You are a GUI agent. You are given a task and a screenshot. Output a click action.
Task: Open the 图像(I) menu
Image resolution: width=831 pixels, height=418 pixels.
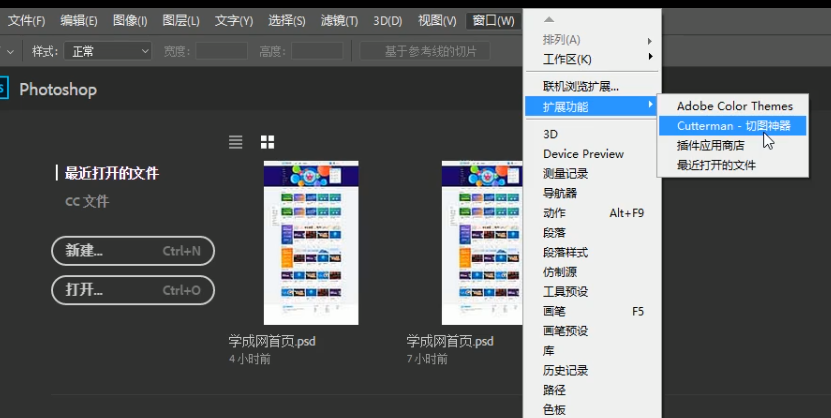130,21
